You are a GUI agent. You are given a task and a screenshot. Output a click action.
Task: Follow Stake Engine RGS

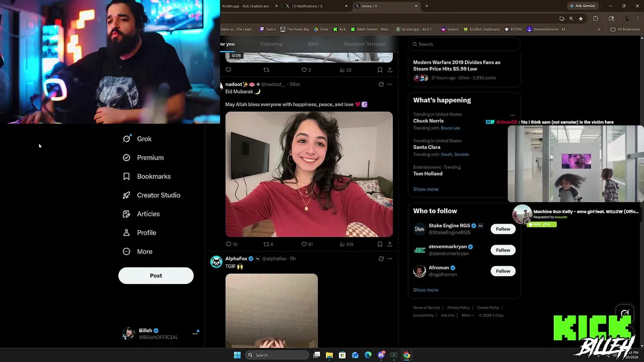point(503,229)
